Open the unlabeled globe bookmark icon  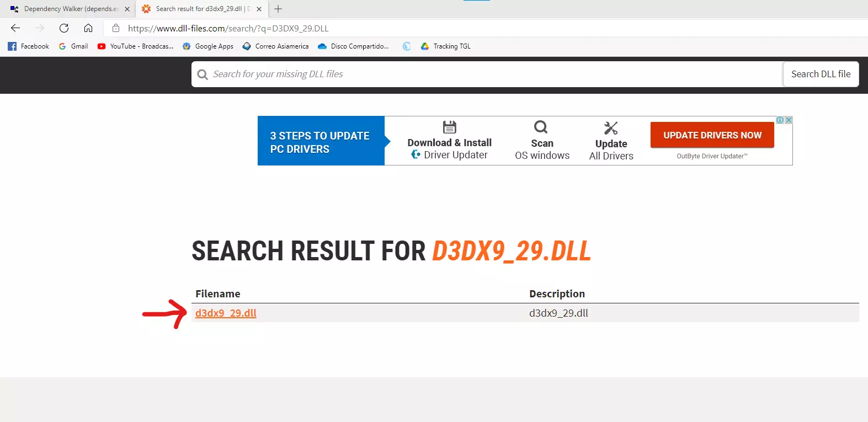tap(407, 46)
